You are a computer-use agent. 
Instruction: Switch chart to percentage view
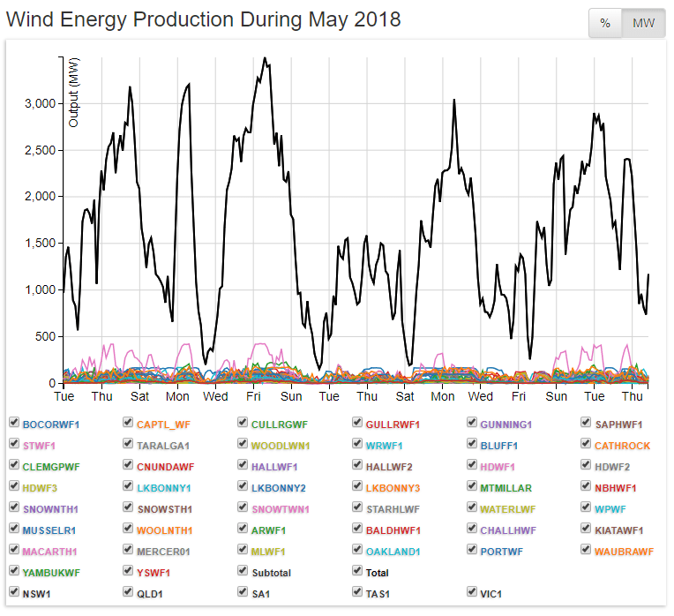pyautogui.click(x=605, y=23)
